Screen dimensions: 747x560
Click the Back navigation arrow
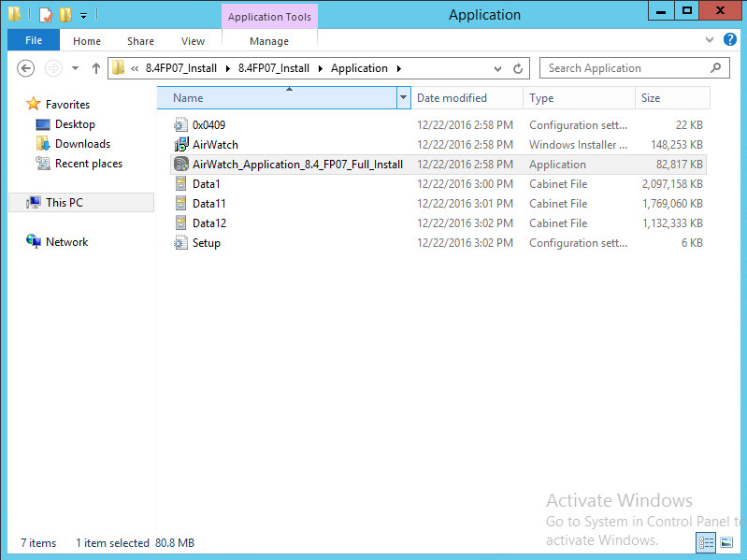pos(26,68)
